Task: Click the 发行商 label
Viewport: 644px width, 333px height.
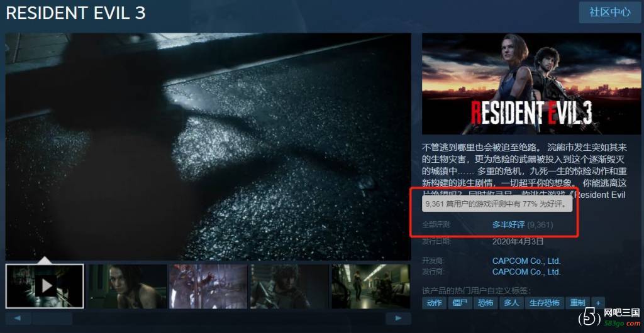Action: [433, 271]
